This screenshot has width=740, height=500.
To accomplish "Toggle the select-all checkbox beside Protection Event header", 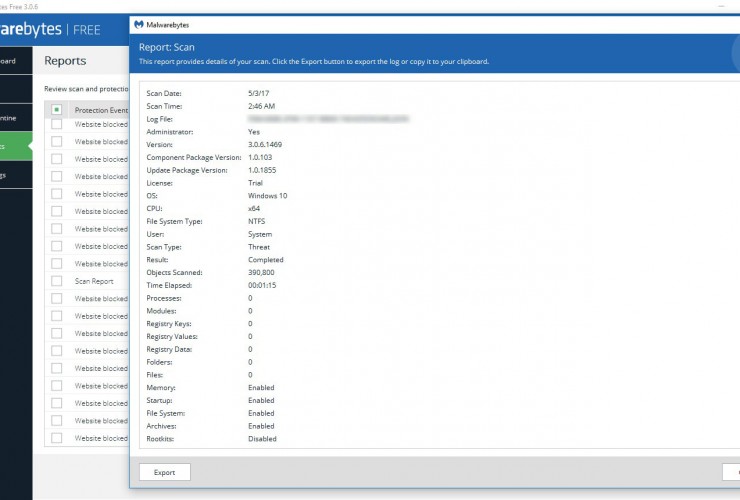I will (57, 109).
